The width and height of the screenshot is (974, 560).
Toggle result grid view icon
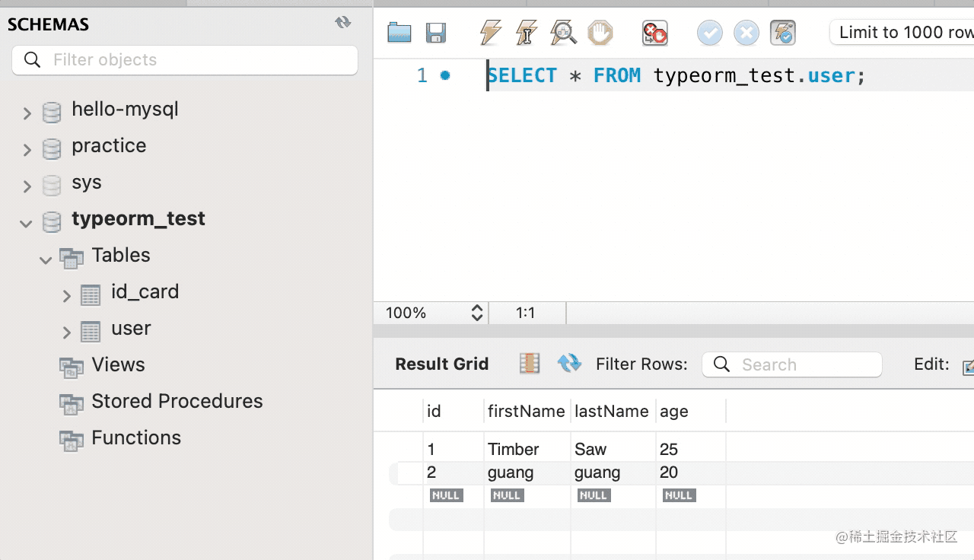pyautogui.click(x=530, y=364)
